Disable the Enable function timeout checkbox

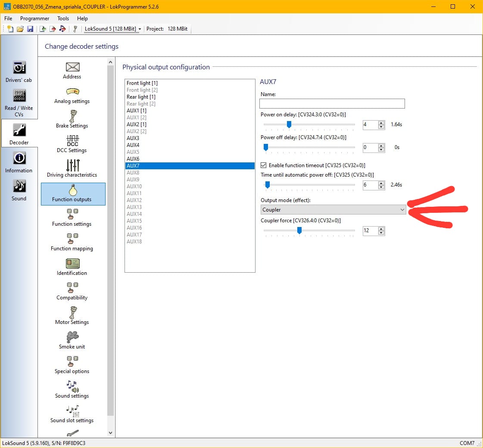(264, 165)
